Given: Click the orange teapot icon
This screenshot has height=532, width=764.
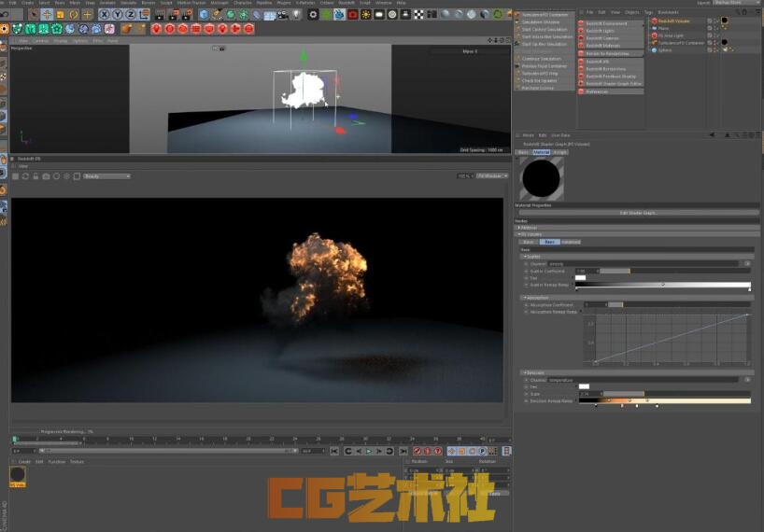Looking at the screenshot, I should point(126,29).
